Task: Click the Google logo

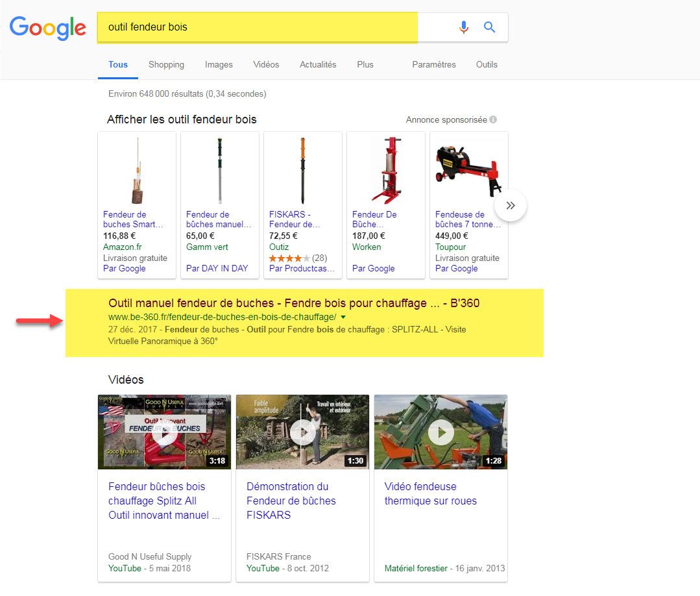Action: 48,28
